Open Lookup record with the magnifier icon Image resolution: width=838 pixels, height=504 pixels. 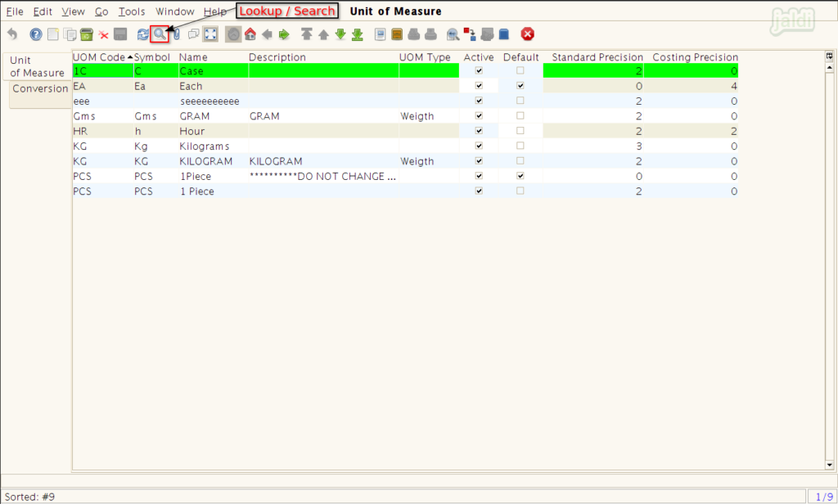coord(160,34)
